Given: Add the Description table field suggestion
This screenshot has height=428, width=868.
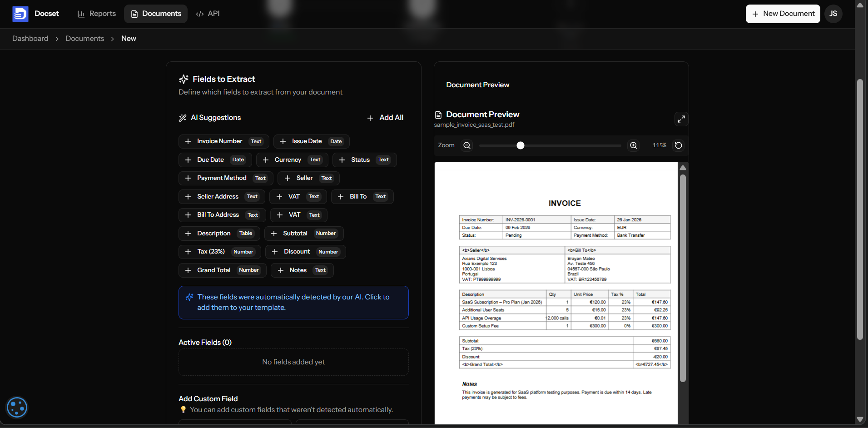Looking at the screenshot, I should (x=188, y=233).
